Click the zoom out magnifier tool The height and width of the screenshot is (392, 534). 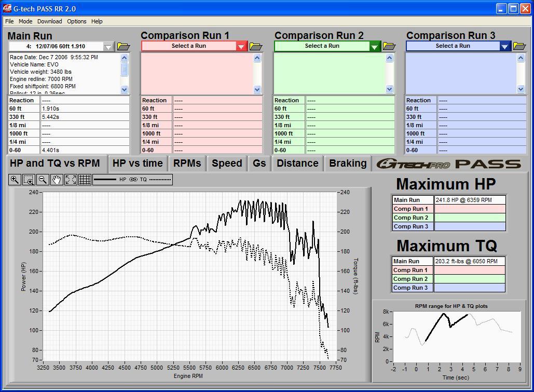click(x=43, y=180)
